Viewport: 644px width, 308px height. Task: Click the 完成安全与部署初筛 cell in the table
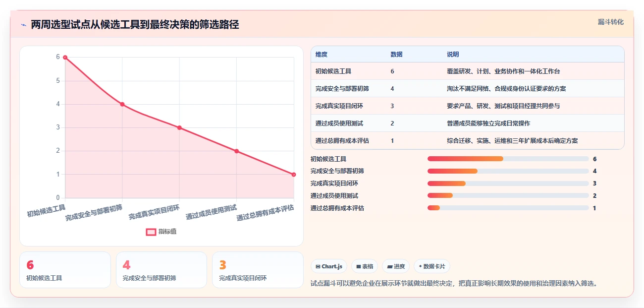(342, 89)
